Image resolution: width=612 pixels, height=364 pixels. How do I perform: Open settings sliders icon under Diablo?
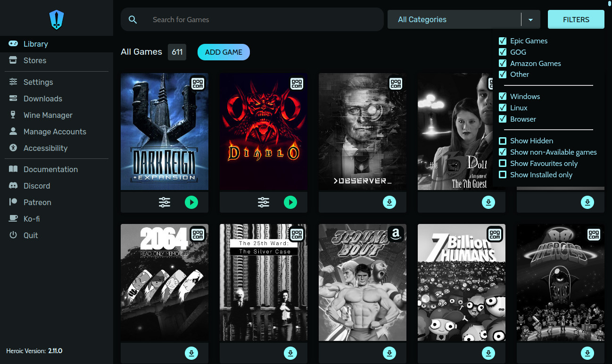coord(264,202)
